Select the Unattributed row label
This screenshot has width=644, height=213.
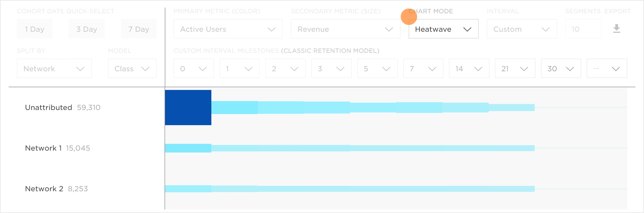click(49, 107)
